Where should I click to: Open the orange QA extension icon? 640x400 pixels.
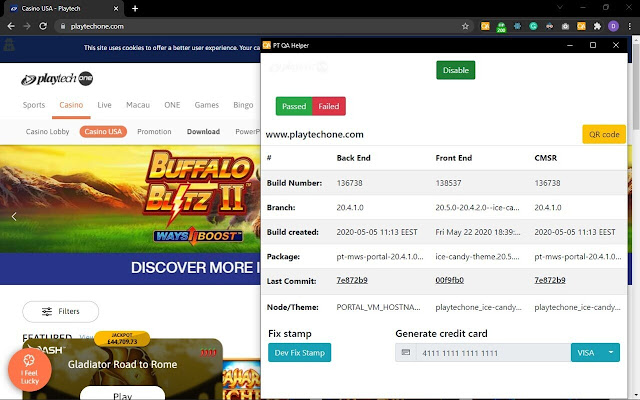(485, 26)
